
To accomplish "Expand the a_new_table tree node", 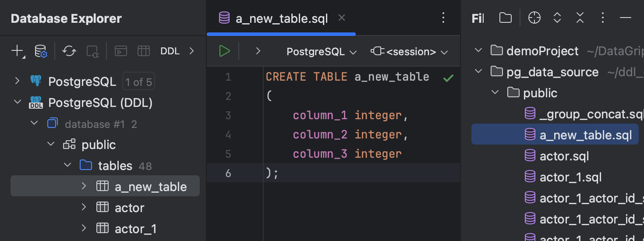I will [x=84, y=186].
